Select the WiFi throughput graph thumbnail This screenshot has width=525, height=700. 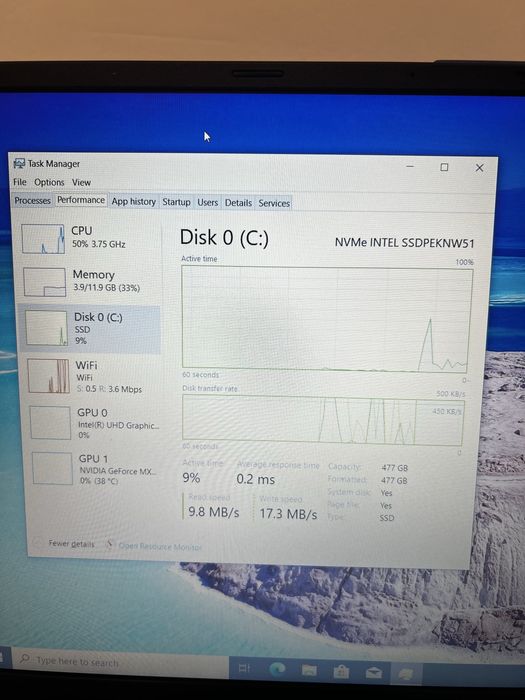pyautogui.click(x=48, y=376)
